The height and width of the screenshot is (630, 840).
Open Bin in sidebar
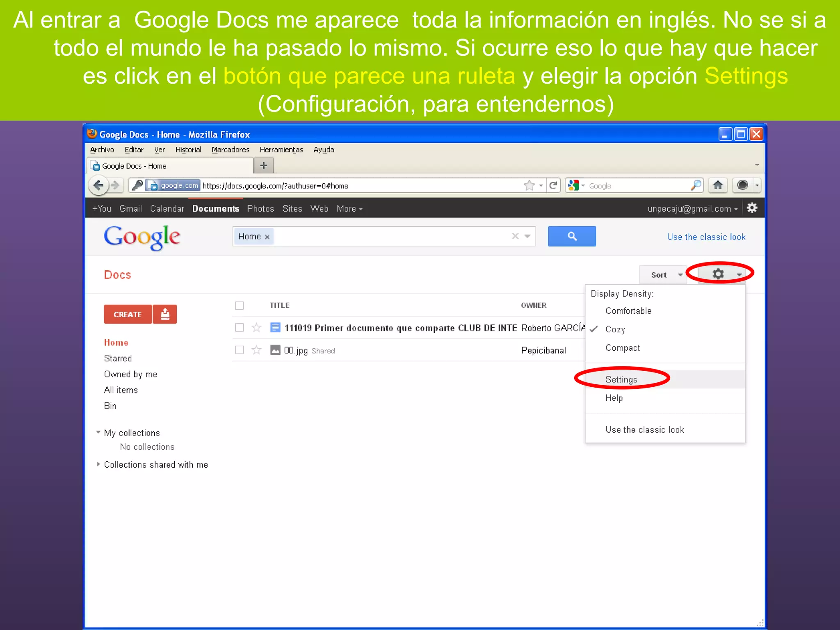point(110,406)
